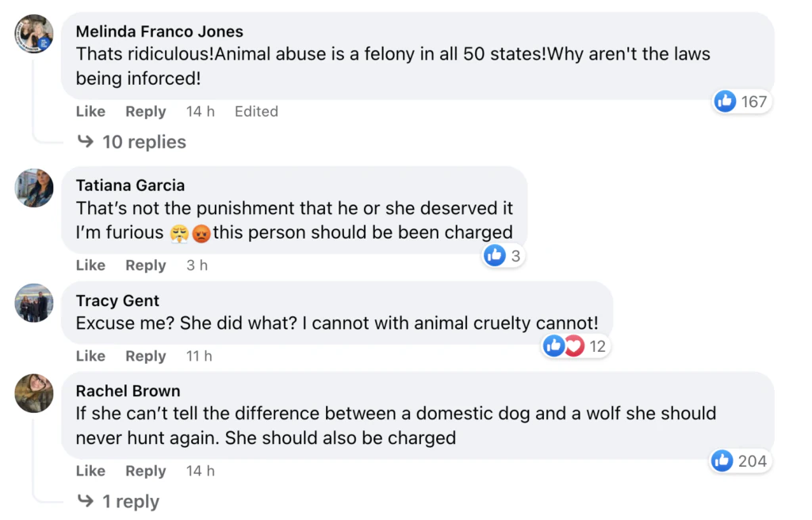
Task: Click the 11 h timestamp on Tracy's comment
Action: click(199, 357)
